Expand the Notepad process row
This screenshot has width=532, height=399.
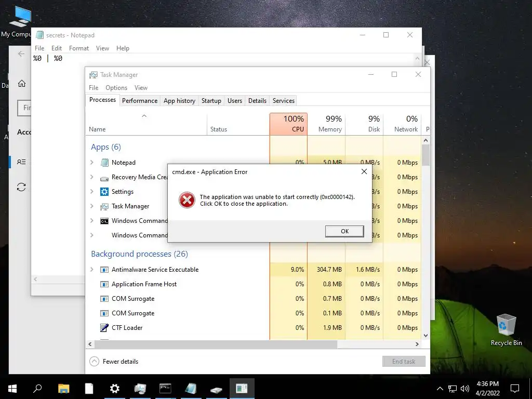pyautogui.click(x=91, y=163)
